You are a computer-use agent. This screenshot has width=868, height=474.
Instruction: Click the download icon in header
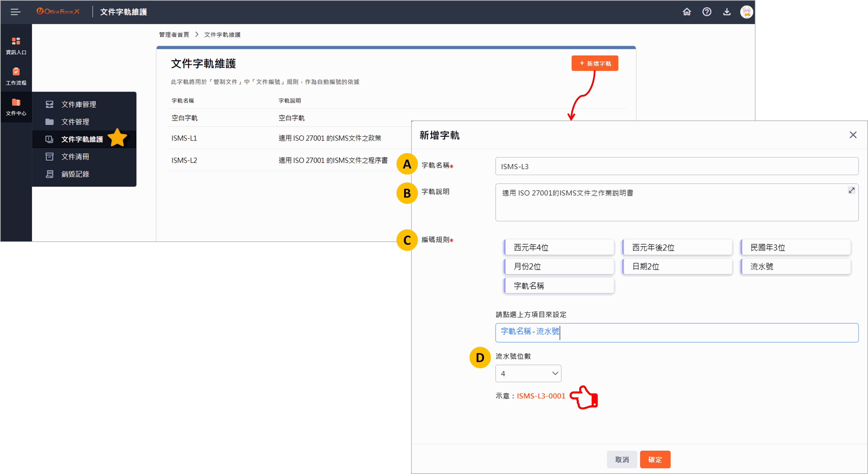click(x=726, y=12)
